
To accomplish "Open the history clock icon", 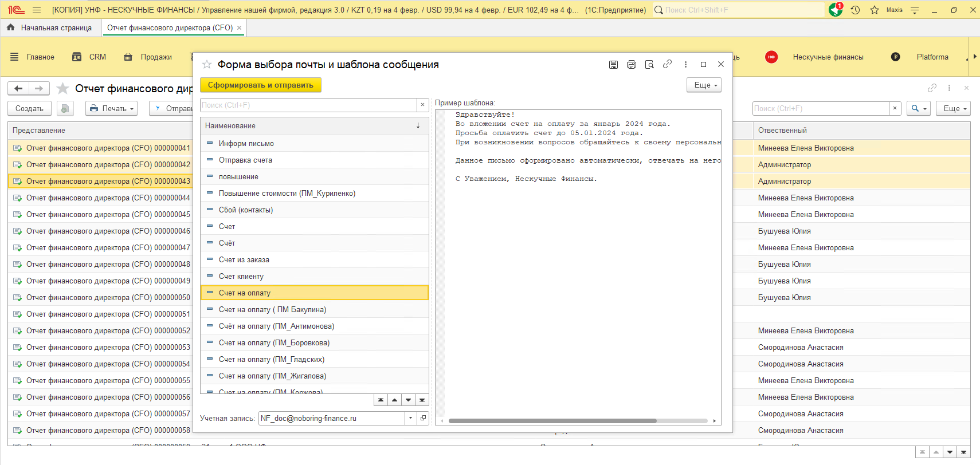I will coord(855,10).
